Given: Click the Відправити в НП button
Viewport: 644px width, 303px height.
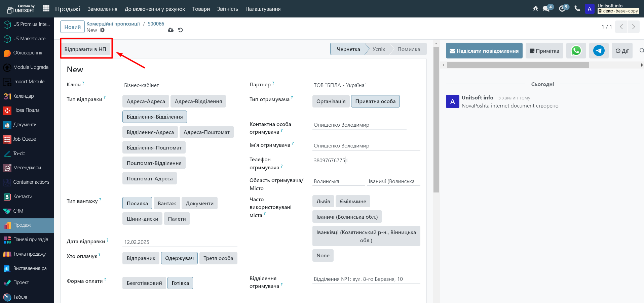Looking at the screenshot, I should 85,49.
